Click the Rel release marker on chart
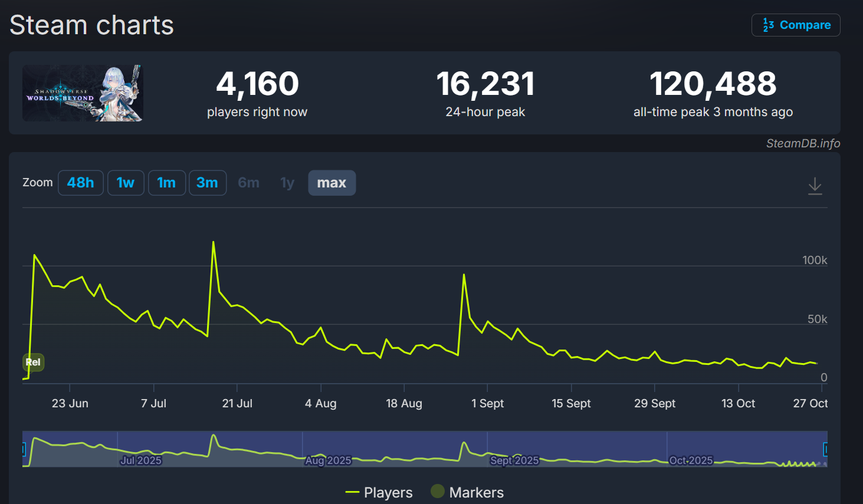Screen dimensions: 863x504 tap(33, 362)
